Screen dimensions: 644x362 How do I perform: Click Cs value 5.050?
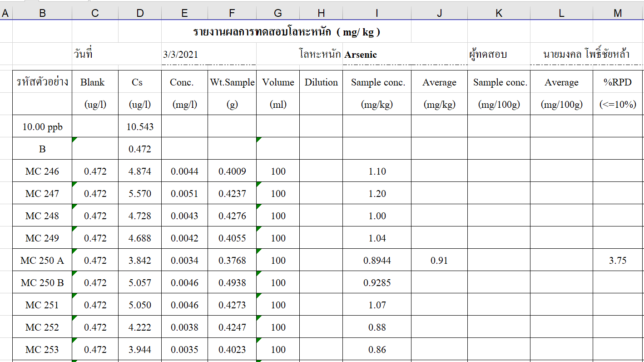140,305
